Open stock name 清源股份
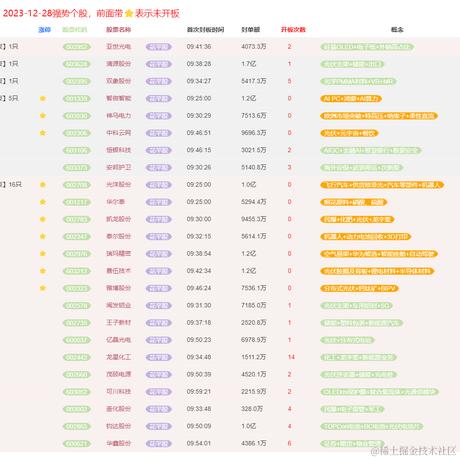The height and width of the screenshot is (460, 460). tap(118, 64)
